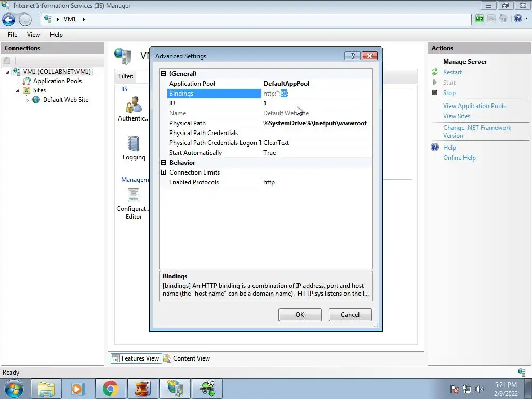Open the Authentication feature icon
The height and width of the screenshot is (399, 532).
(x=134, y=109)
